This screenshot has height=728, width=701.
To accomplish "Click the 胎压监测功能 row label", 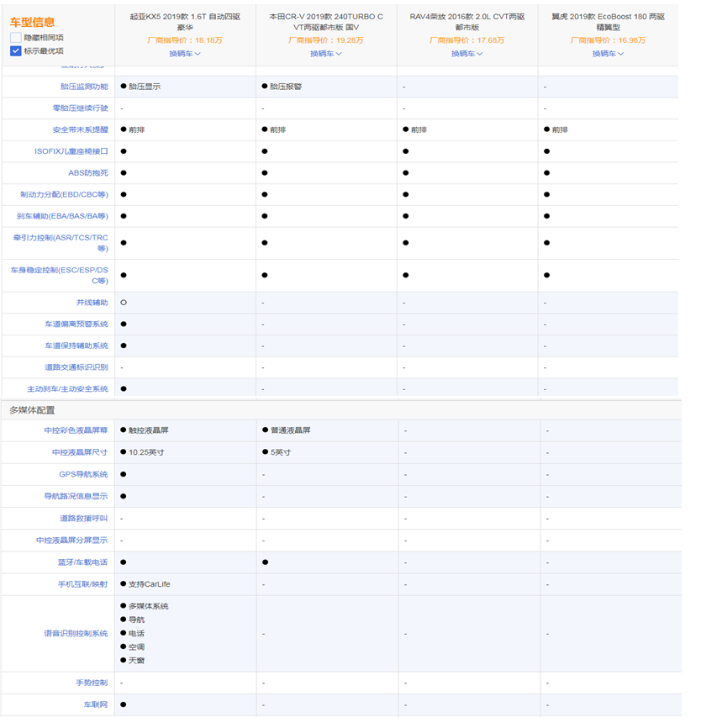I will pyautogui.click(x=84, y=87).
